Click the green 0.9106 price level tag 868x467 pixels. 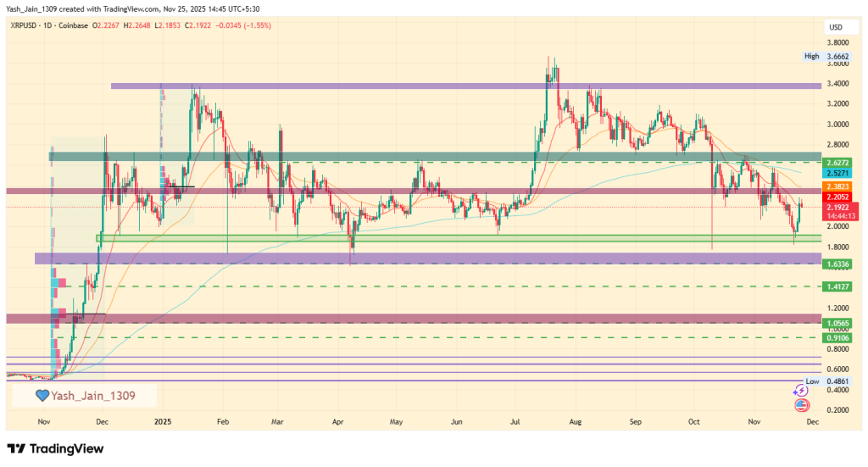tap(838, 337)
